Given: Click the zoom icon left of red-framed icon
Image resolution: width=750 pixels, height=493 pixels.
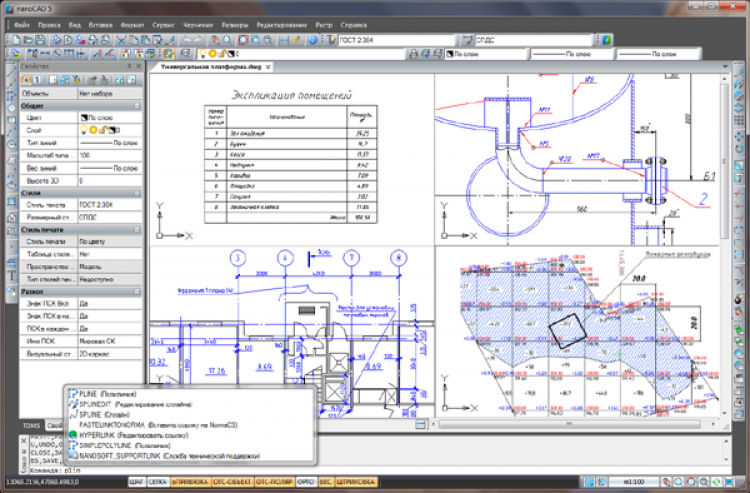Looking at the screenshot, I should (679, 482).
